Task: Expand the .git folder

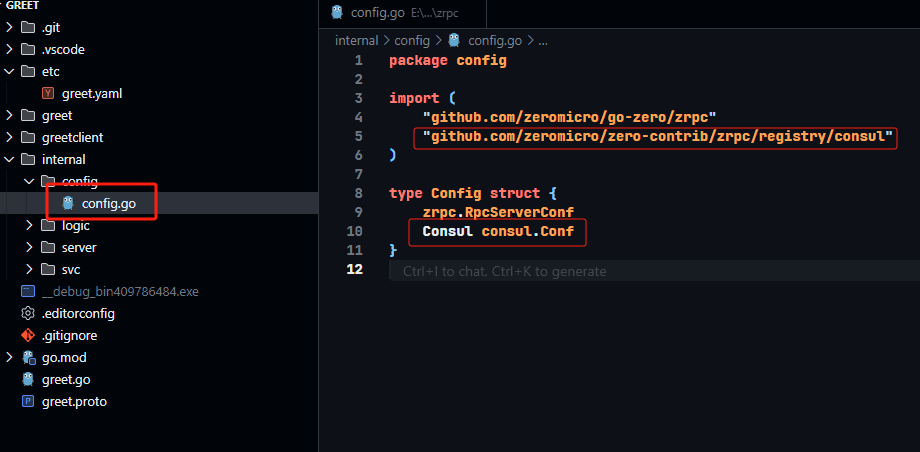Action: (x=10, y=27)
